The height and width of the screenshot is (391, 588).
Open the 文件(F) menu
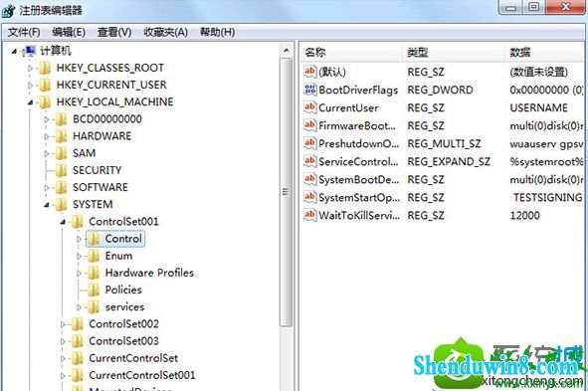(24, 32)
